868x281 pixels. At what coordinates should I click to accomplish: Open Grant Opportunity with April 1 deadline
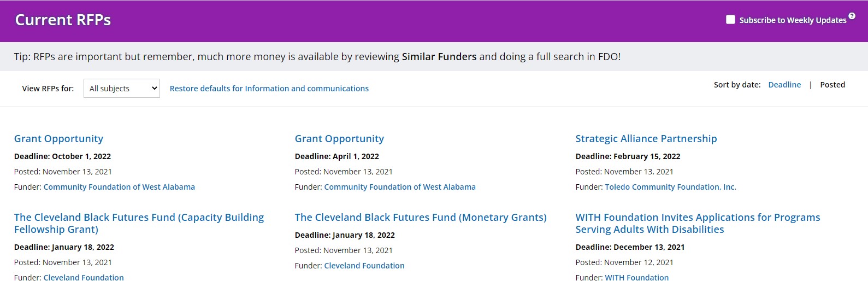point(339,139)
